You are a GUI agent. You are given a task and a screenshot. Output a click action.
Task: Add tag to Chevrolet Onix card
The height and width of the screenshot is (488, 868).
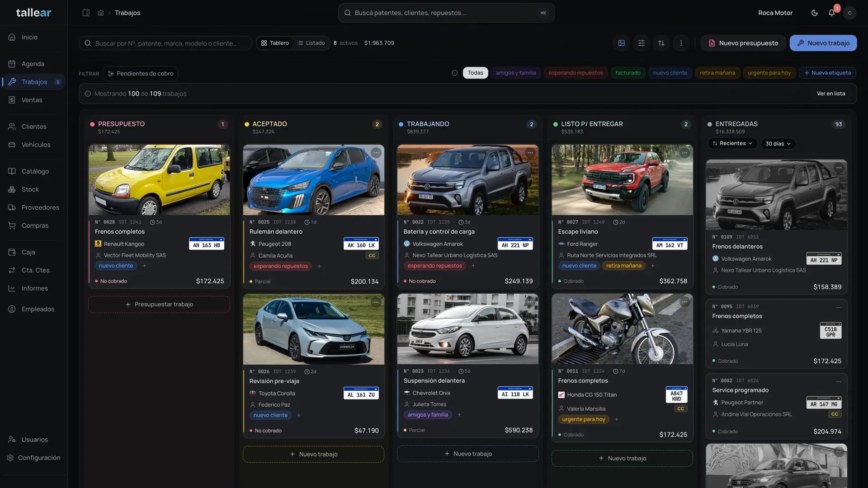pos(459,415)
